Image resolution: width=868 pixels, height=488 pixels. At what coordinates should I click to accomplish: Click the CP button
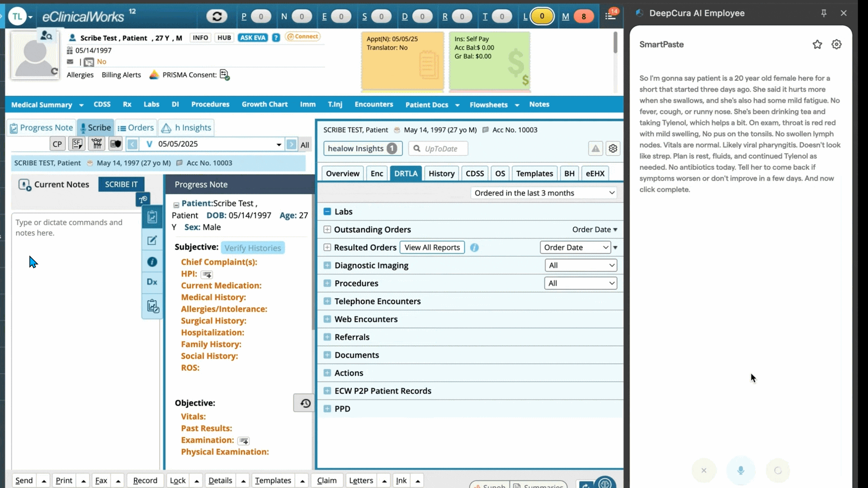(57, 144)
